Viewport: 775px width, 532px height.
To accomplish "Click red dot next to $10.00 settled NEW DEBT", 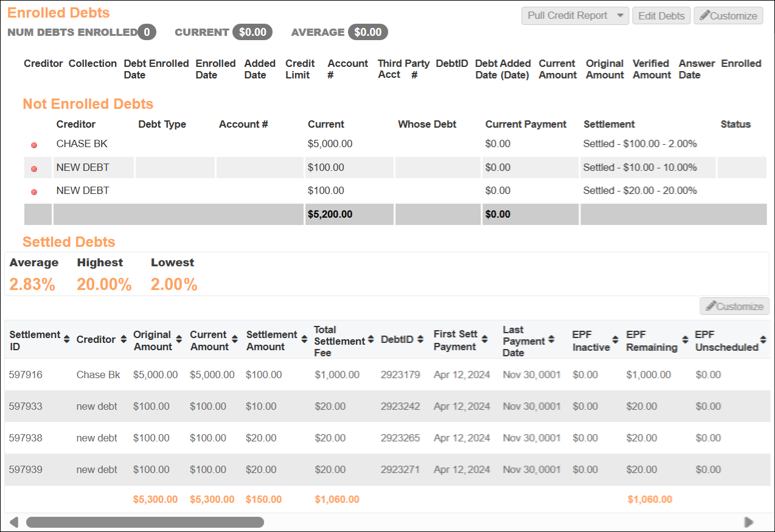I will click(34, 169).
